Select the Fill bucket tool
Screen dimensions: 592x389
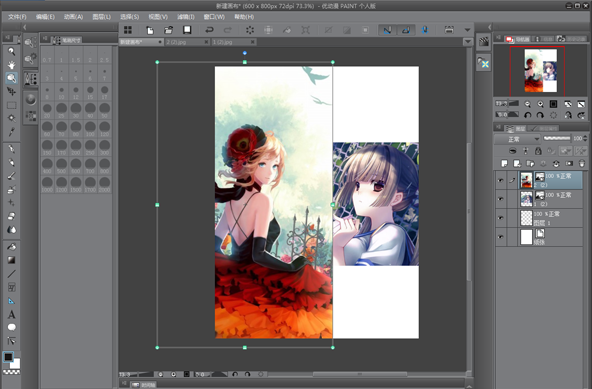coord(11,247)
